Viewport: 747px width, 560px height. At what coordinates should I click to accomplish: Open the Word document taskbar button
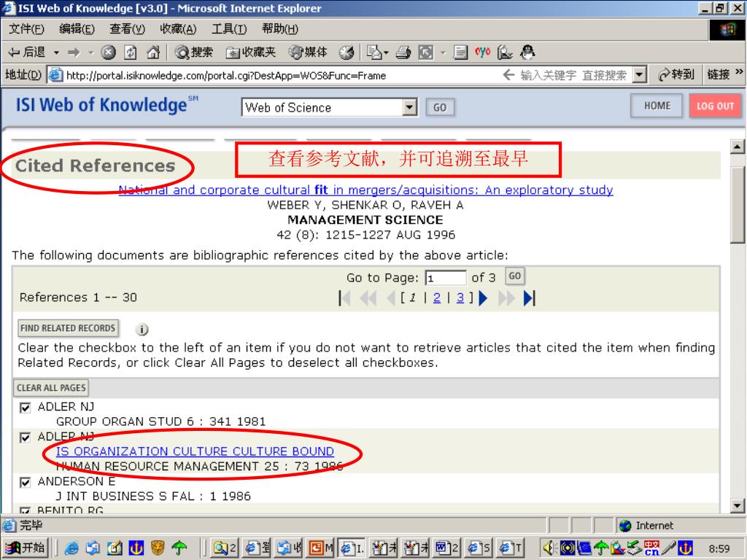point(446,548)
